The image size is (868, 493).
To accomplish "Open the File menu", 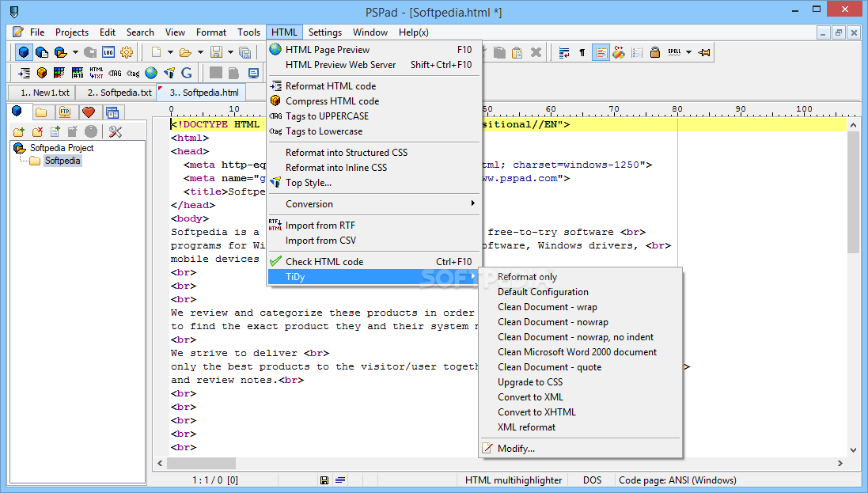I will (37, 32).
